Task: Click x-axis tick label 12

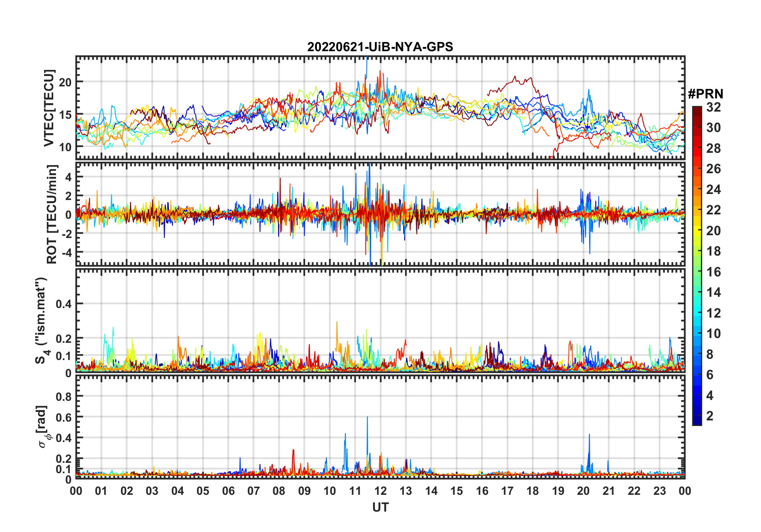Action: pyautogui.click(x=380, y=491)
